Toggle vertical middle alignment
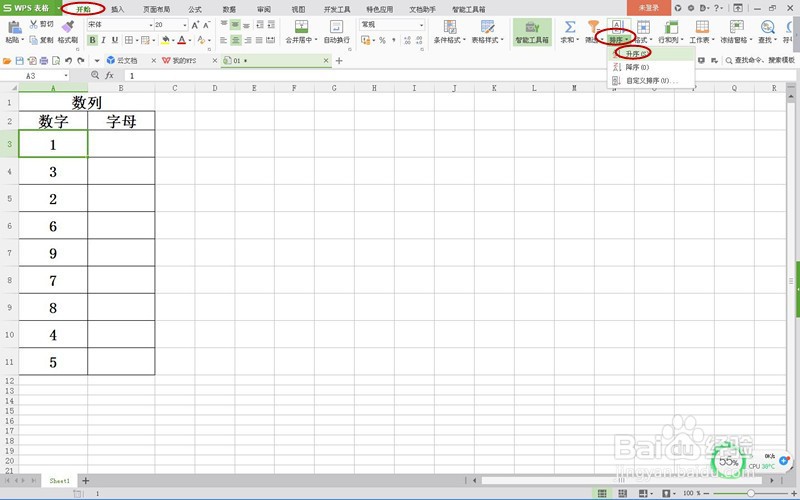Viewport: 800px width, 500px height. [235, 24]
